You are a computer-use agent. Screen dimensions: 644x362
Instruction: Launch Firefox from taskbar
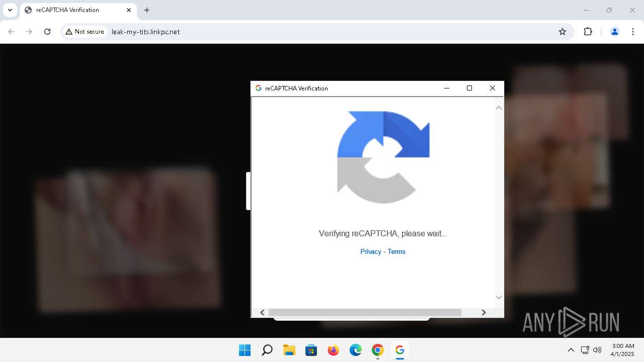(333, 350)
